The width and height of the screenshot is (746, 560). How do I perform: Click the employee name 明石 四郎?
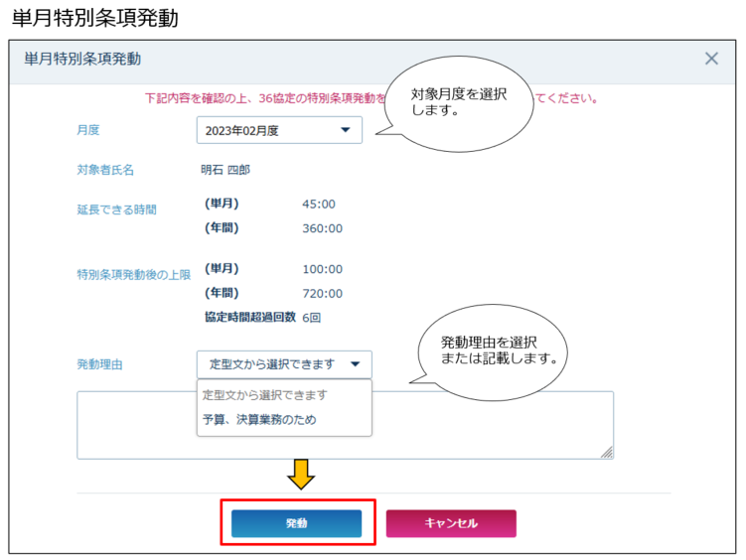tap(225, 170)
